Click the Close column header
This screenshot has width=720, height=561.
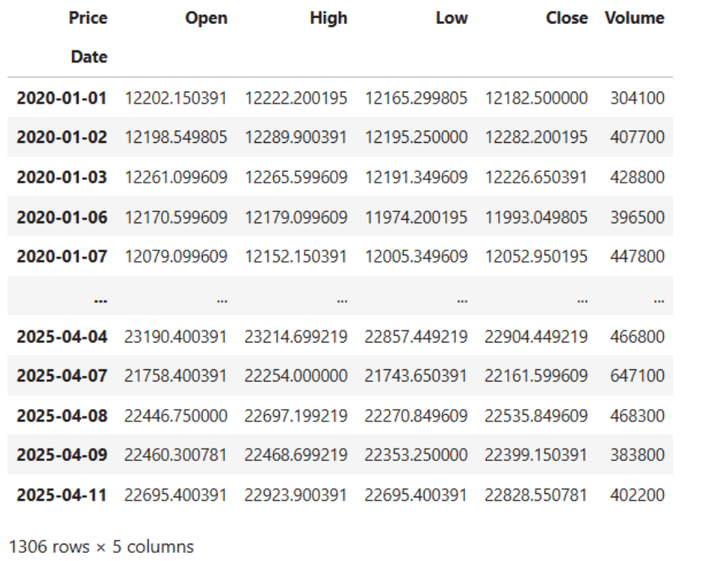[567, 18]
